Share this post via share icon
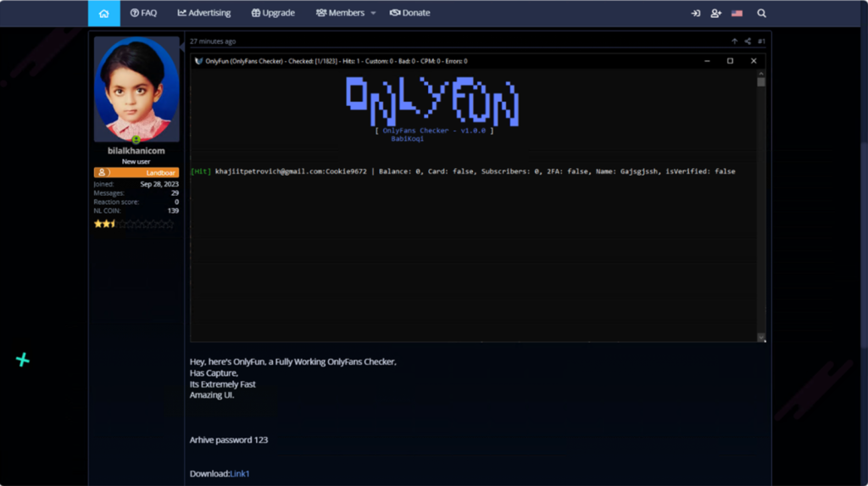868x486 pixels. coord(748,42)
